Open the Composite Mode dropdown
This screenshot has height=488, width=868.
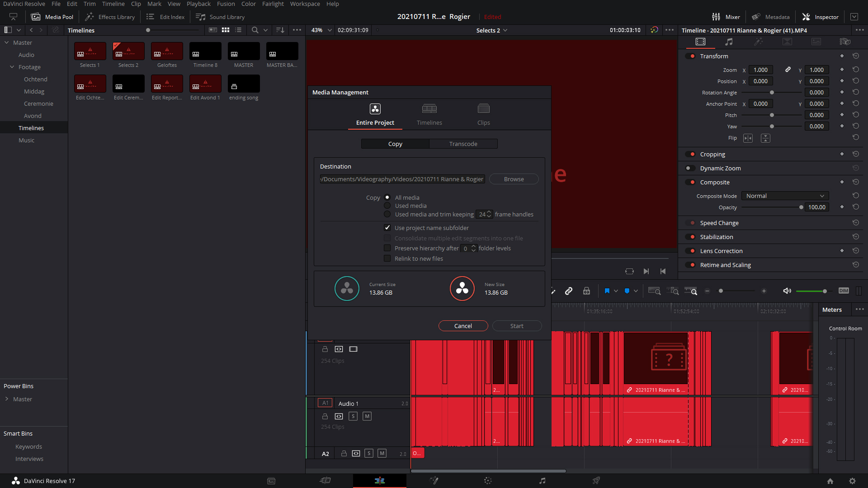[x=786, y=196]
